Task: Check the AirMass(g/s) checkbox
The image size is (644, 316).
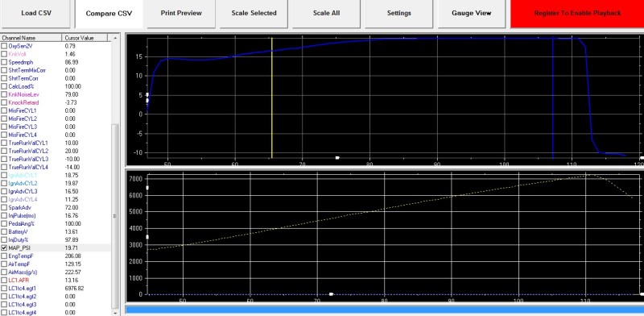Action: 4,272
